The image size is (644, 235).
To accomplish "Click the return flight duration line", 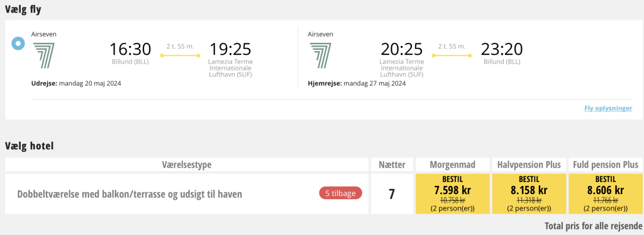I will pos(452,55).
